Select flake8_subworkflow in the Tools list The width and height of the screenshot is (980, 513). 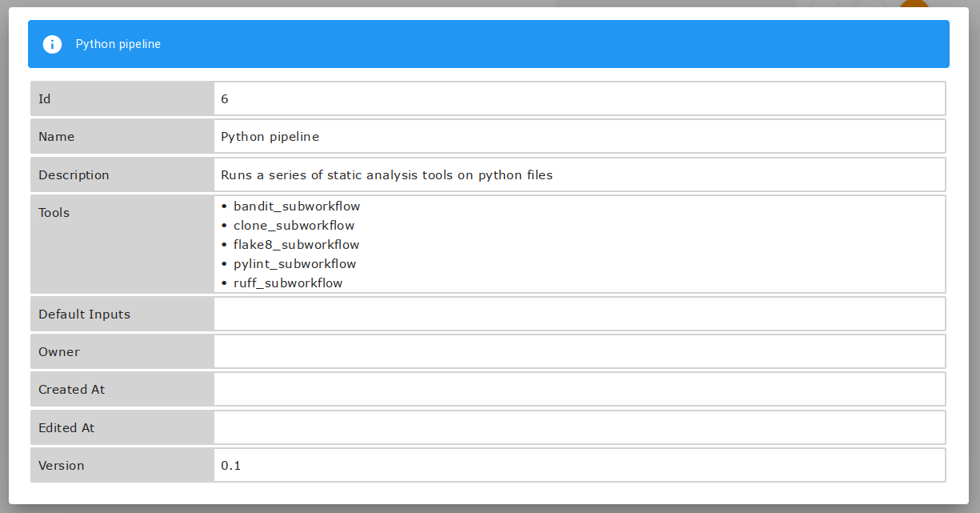coord(296,245)
